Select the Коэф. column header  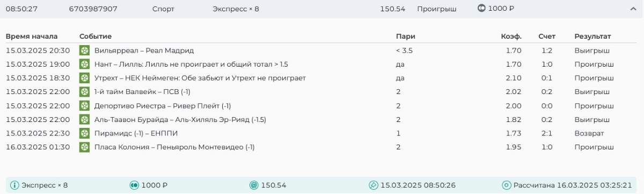tap(511, 37)
